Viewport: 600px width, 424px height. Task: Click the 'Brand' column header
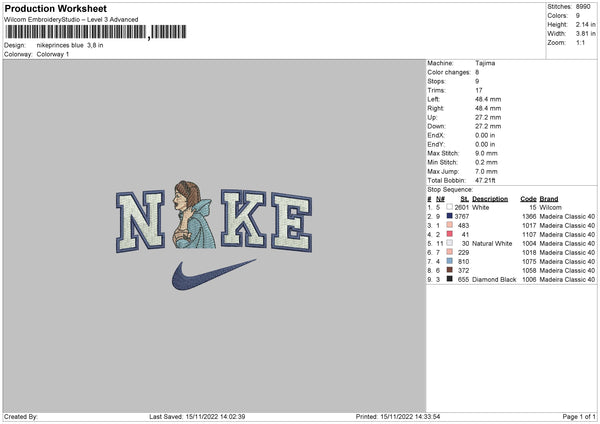(x=549, y=199)
